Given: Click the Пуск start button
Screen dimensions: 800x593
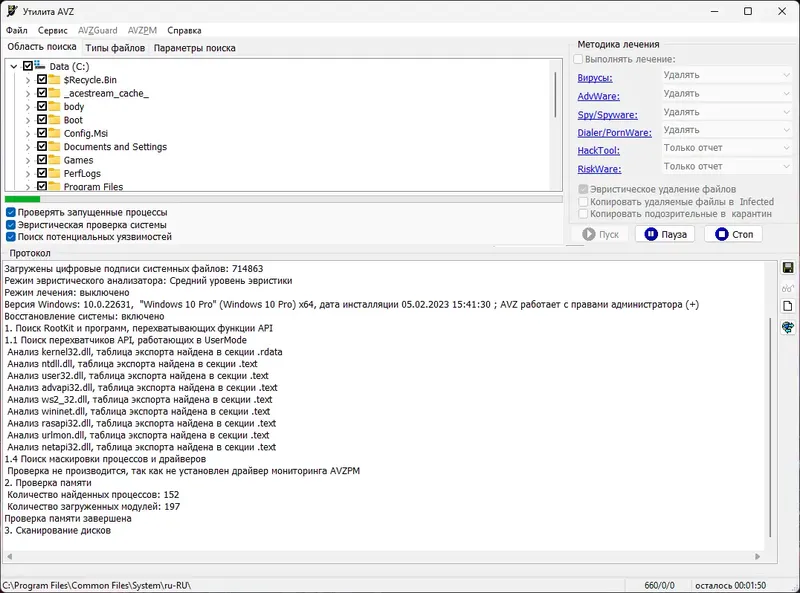Looking at the screenshot, I should 601,234.
